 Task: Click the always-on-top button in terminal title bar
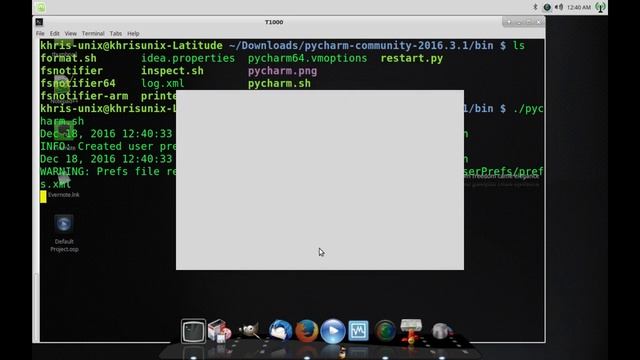[x=509, y=22]
